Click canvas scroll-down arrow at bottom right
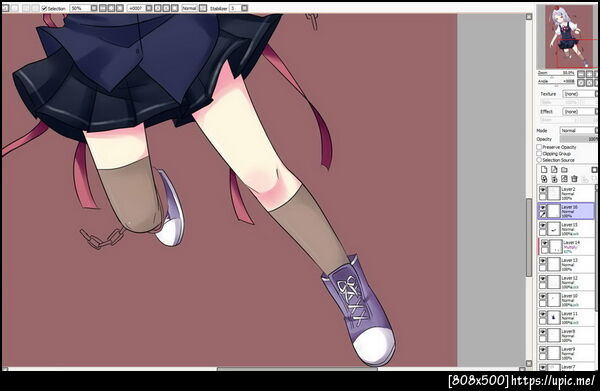The height and width of the screenshot is (391, 600). coord(529,363)
